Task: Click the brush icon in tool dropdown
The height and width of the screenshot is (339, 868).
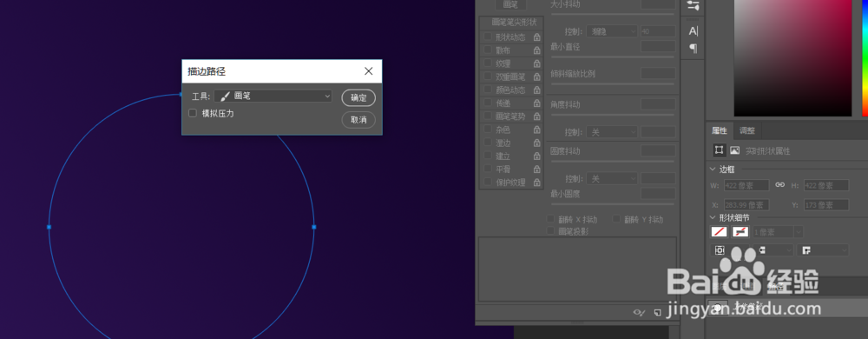Action: pos(225,96)
